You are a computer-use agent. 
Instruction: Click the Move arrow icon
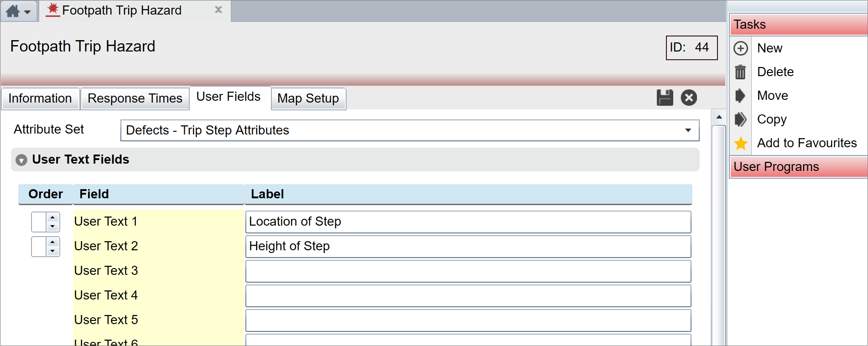tap(740, 96)
